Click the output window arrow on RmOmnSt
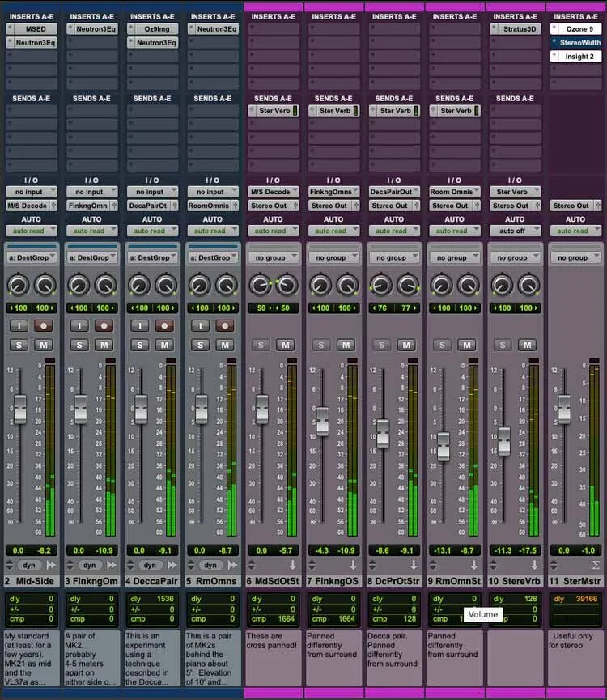The height and width of the screenshot is (700, 607). click(474, 565)
